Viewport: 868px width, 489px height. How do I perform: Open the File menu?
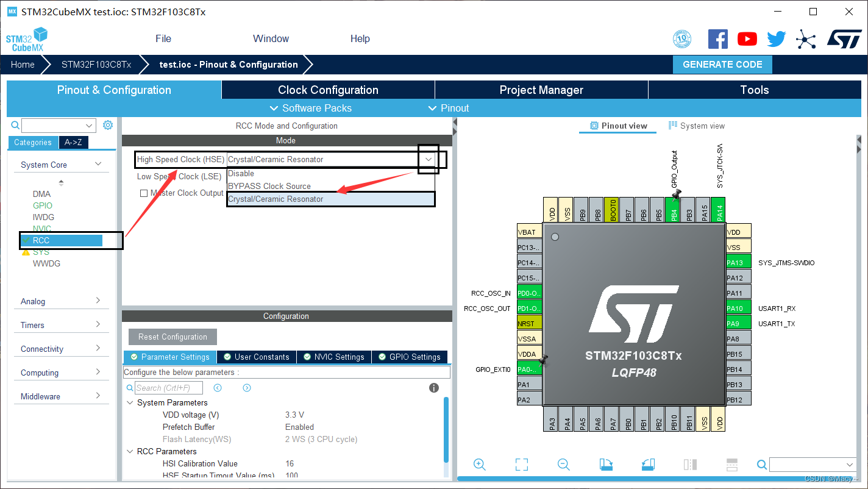tap(163, 38)
